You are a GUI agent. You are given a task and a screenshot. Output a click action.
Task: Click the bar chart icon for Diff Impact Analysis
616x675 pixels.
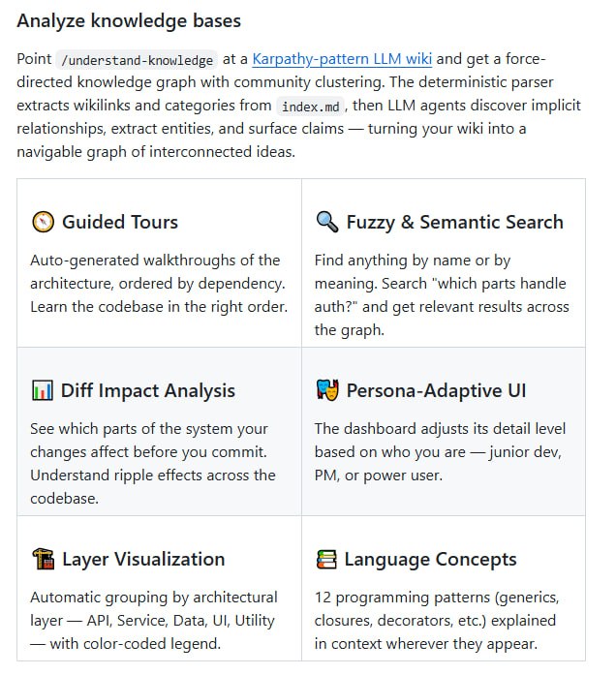click(x=43, y=390)
